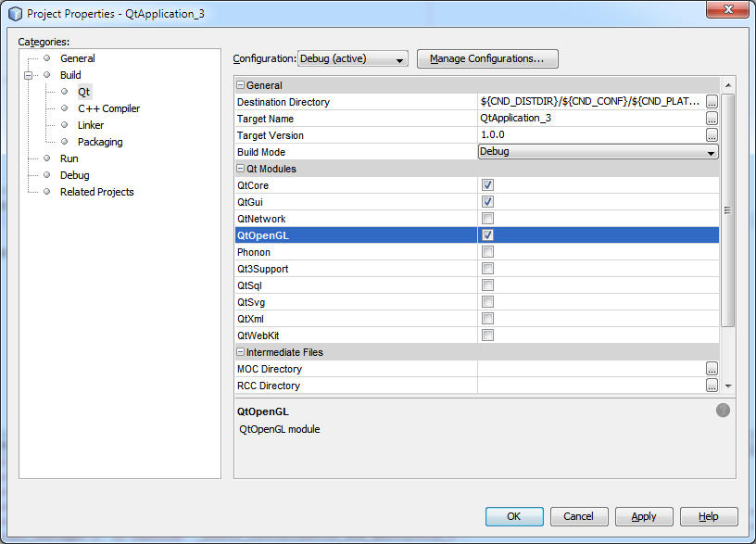This screenshot has height=544, width=756.
Task: Click the empty MOC Directory value field
Action: [591, 369]
